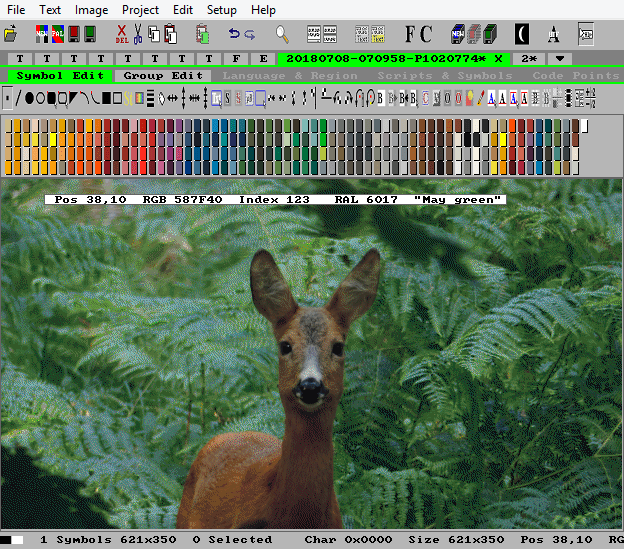Select the hollow square drawing tool
Viewport: 624px width, 549px height.
117,98
